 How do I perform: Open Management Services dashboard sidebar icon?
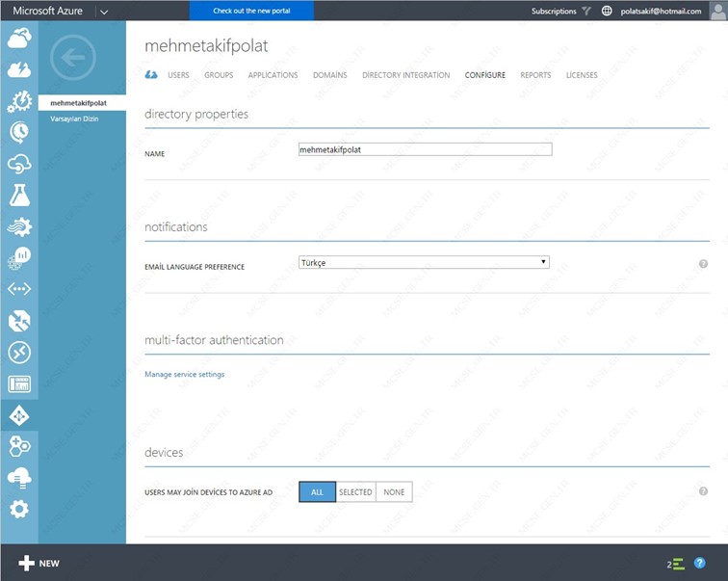19,383
